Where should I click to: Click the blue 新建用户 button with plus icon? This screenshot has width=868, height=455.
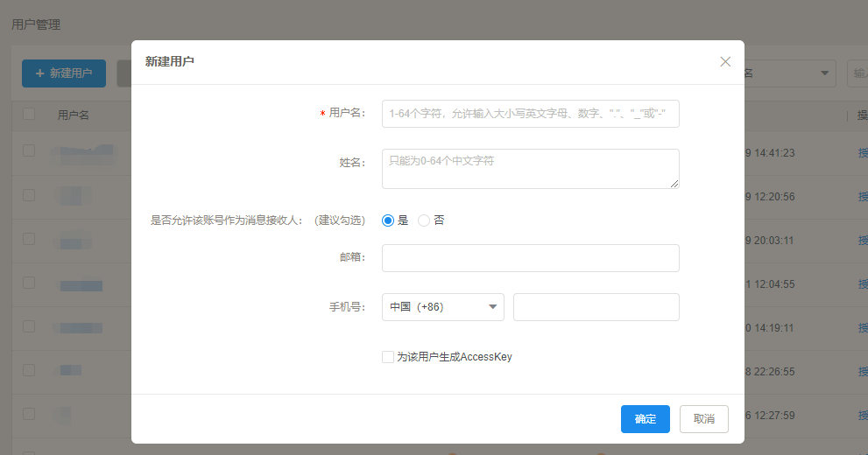tap(63, 73)
